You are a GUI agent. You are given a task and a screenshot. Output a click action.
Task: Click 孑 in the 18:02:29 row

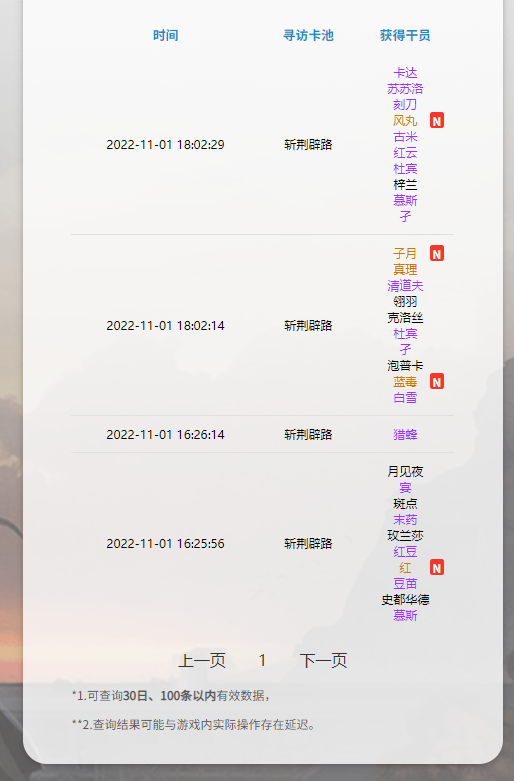(405, 216)
